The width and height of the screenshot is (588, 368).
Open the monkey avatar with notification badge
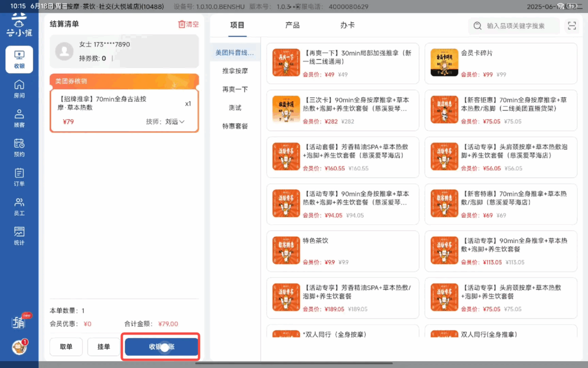point(20,347)
